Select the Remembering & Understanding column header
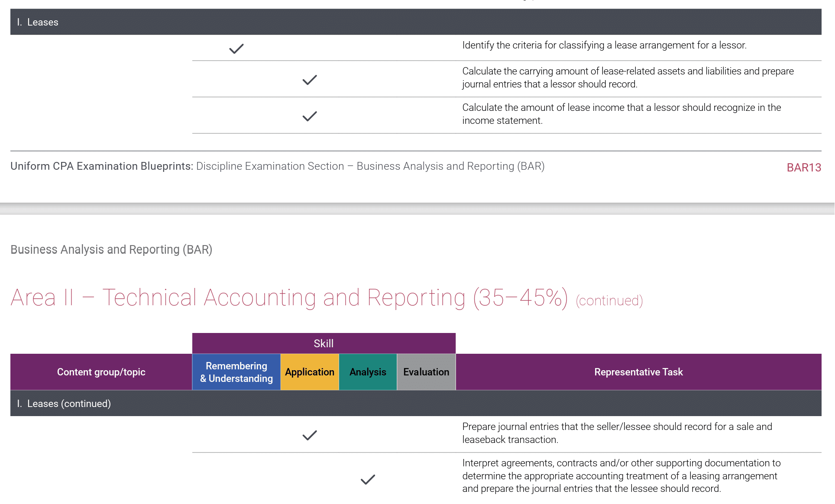The image size is (835, 504). tap(236, 372)
